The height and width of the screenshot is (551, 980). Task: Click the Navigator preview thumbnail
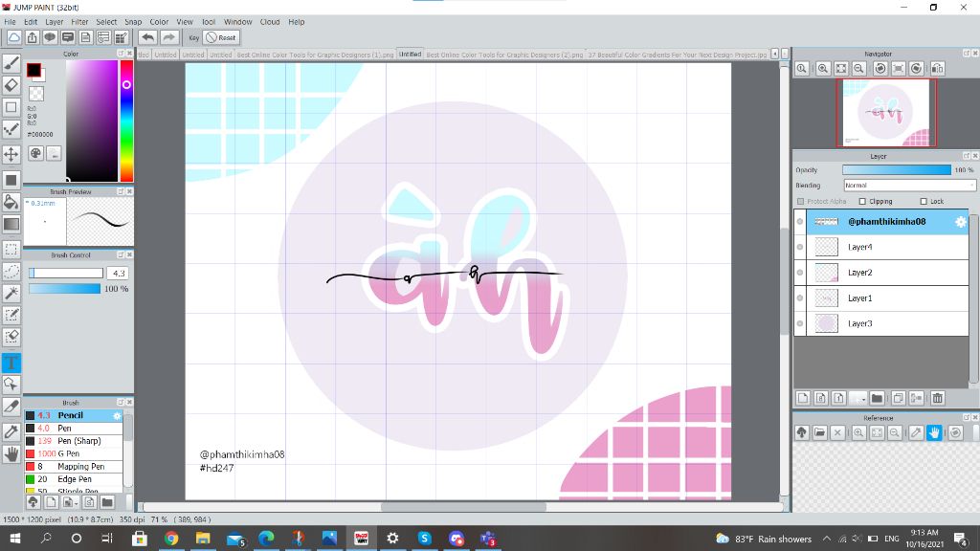point(886,113)
